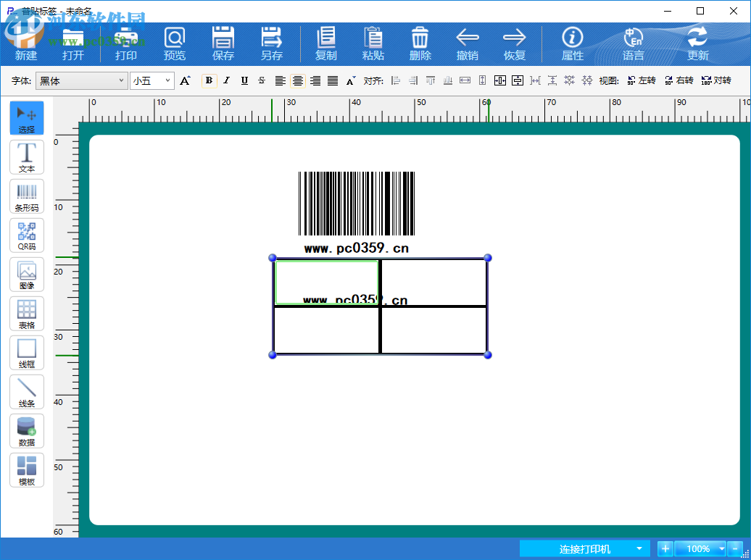Viewport: 751px width, 560px height.
Task: Decrease font size with shrink A icon
Action: [x=351, y=80]
